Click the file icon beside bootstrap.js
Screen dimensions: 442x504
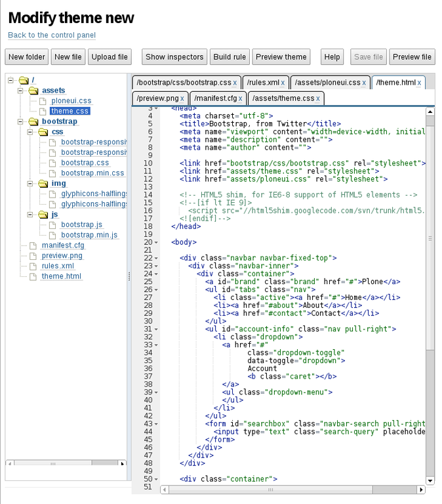click(52, 225)
